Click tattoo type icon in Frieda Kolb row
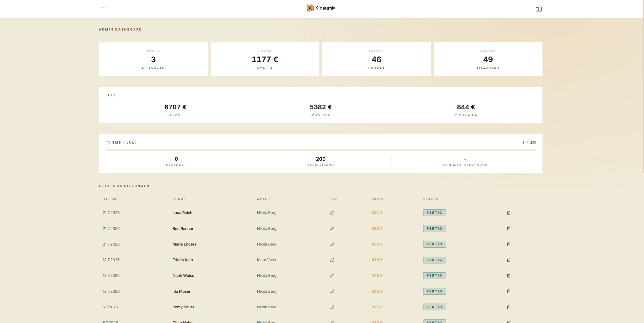Viewport: 644px width, 323px height. 332,260
